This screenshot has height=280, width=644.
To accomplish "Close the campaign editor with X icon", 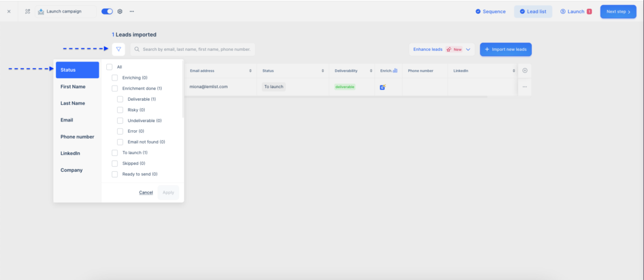I will [x=9, y=11].
